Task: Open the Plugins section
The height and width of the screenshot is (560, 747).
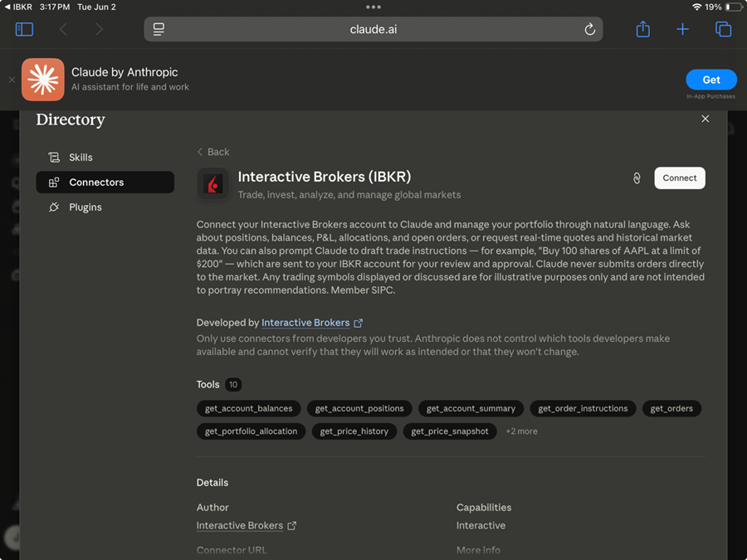Action: point(105,207)
